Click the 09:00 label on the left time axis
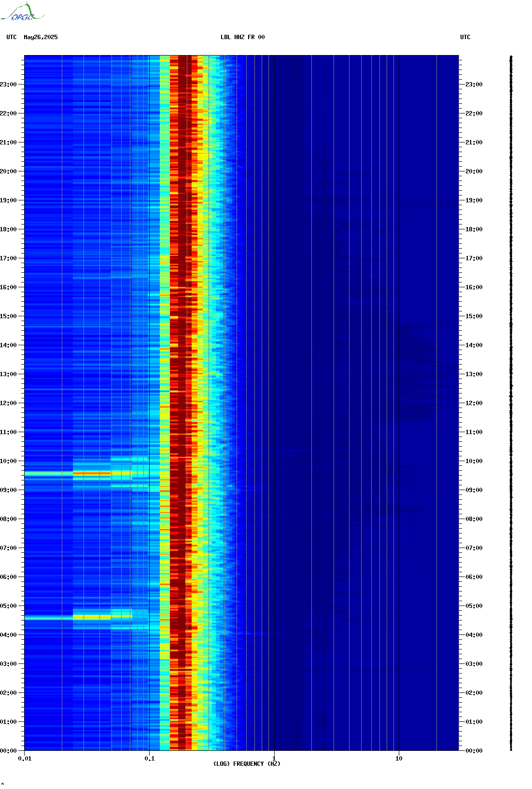532x789 pixels. (8, 490)
